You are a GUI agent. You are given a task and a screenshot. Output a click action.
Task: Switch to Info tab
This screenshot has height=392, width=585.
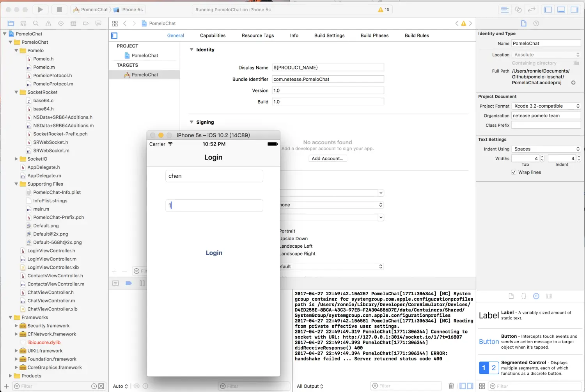tap(294, 35)
